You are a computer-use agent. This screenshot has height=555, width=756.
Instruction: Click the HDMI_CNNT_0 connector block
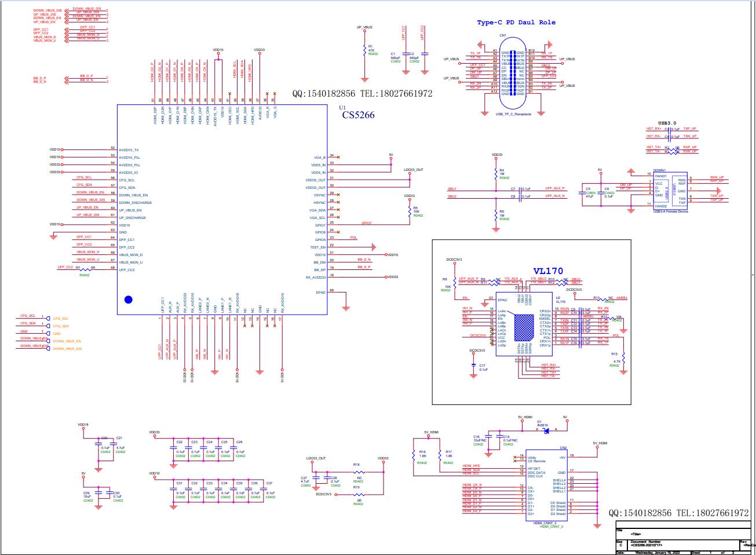pyautogui.click(x=546, y=485)
